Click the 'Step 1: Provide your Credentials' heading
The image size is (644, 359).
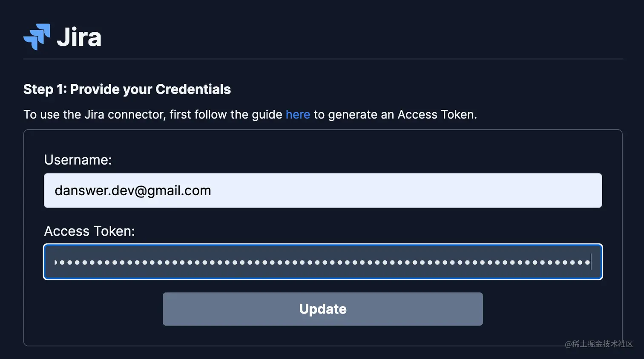pos(127,89)
